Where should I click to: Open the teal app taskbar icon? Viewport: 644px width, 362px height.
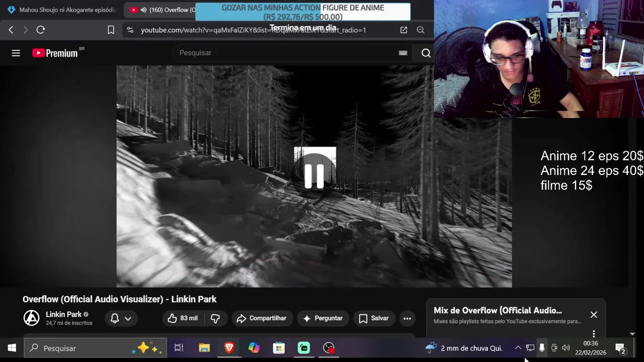coord(304,348)
